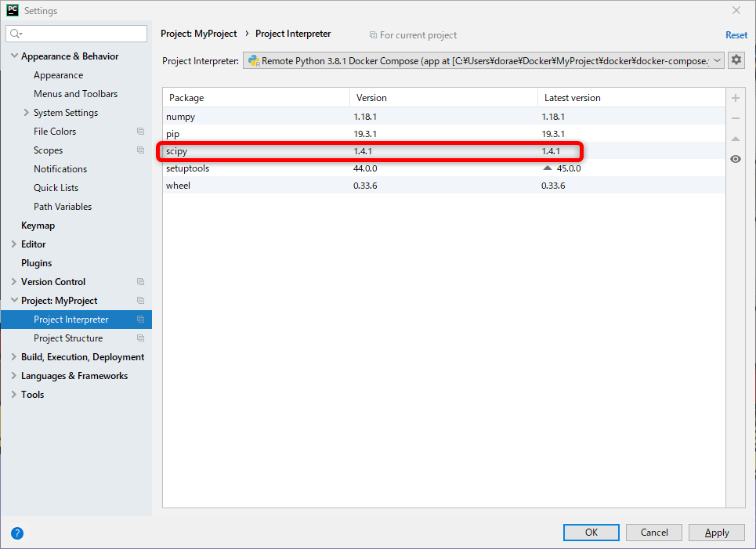Image resolution: width=756 pixels, height=549 pixels.
Task: Click the upgrade package arrow icon
Action: coord(736,139)
